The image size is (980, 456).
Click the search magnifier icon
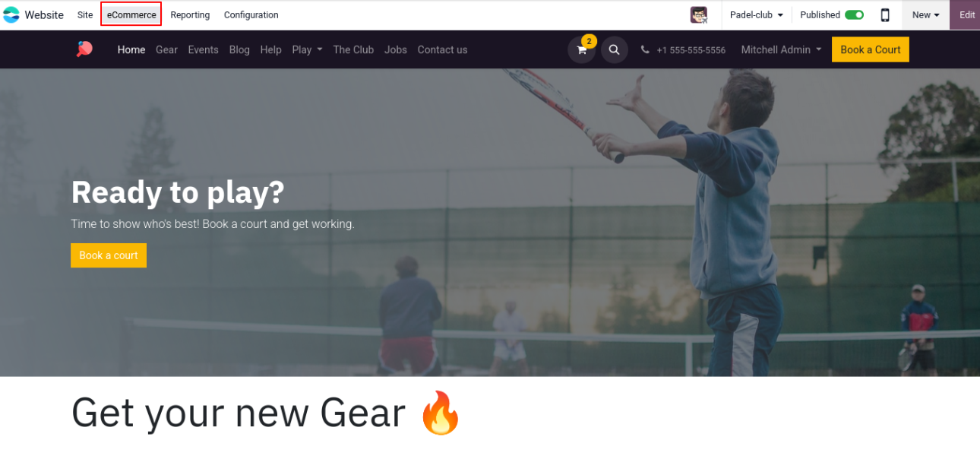tap(615, 49)
